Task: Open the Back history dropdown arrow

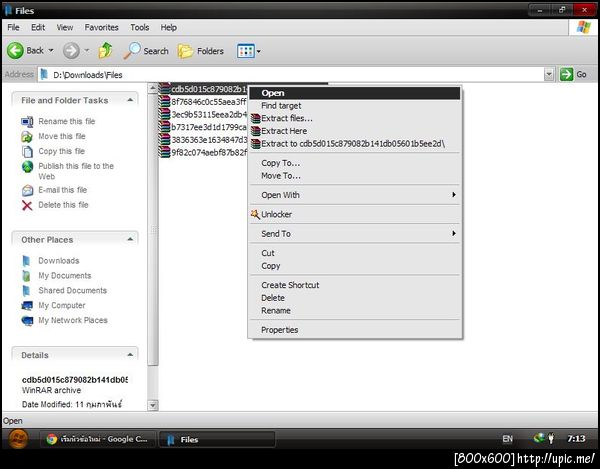Action: [51, 50]
